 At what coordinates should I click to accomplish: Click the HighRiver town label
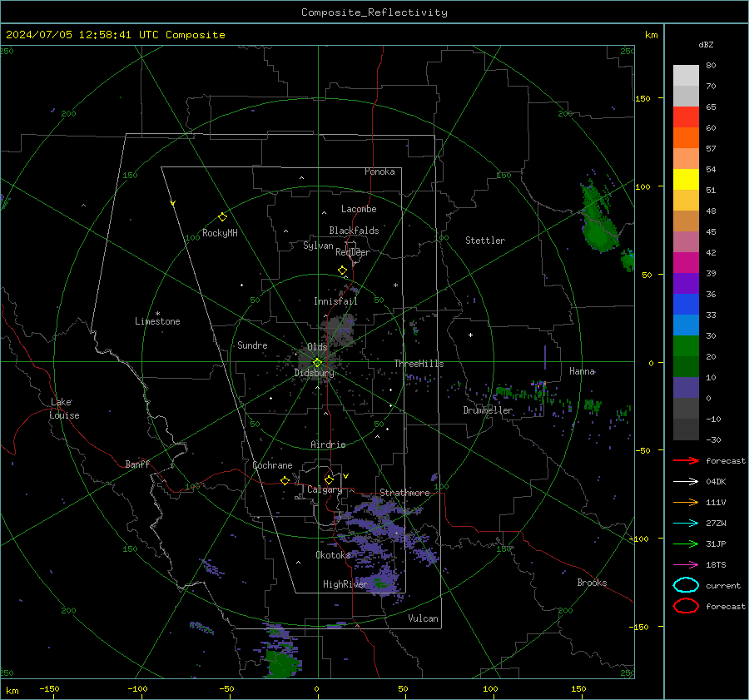click(x=345, y=584)
